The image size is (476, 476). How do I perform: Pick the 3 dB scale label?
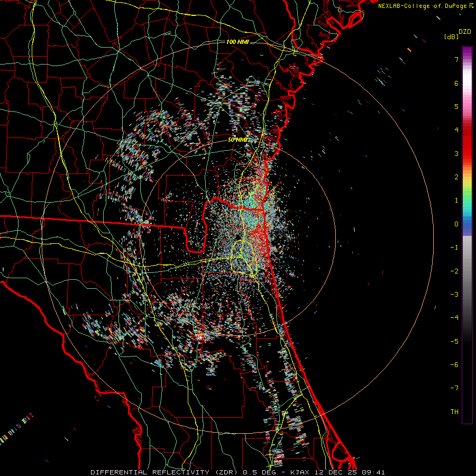[x=456, y=153]
